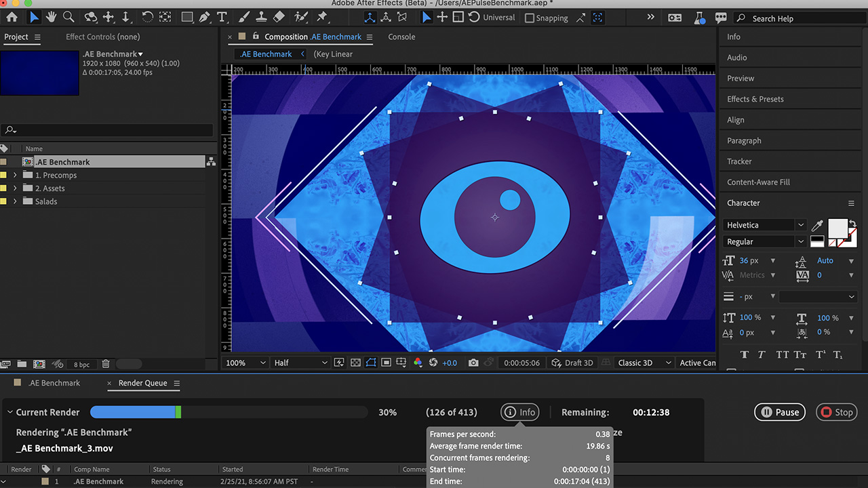Expand the 1. Precomps folder
Image resolution: width=868 pixels, height=488 pixels.
(15, 175)
